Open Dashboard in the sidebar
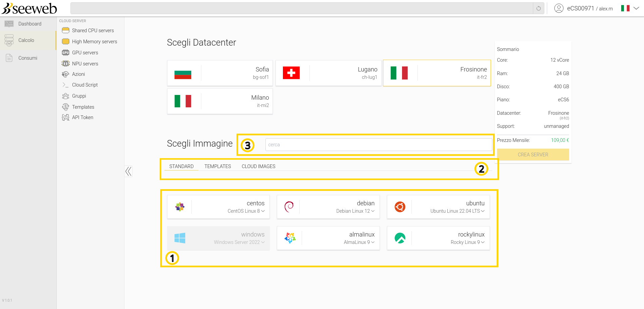The width and height of the screenshot is (644, 309). click(x=28, y=24)
